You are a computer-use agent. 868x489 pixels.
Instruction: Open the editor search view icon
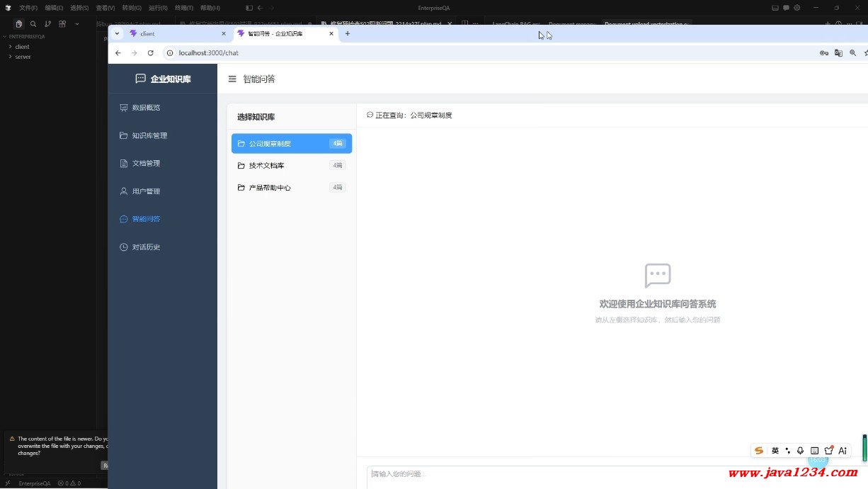33,23
